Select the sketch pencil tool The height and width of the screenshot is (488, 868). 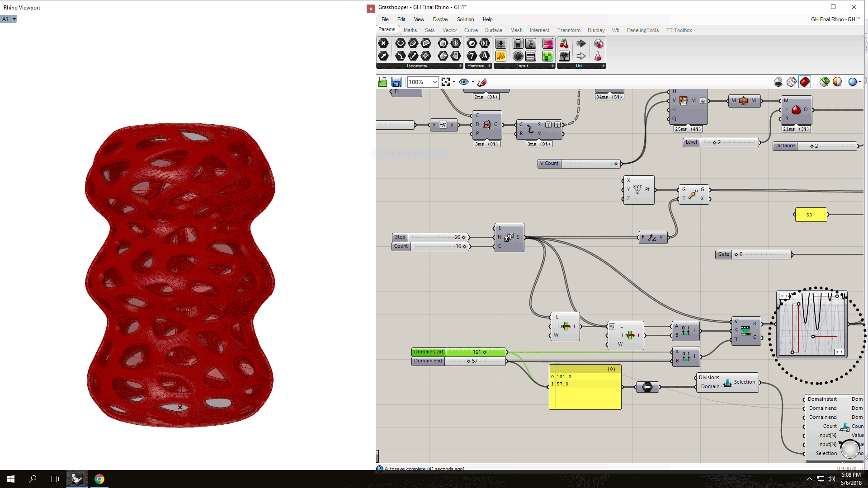pyautogui.click(x=482, y=82)
